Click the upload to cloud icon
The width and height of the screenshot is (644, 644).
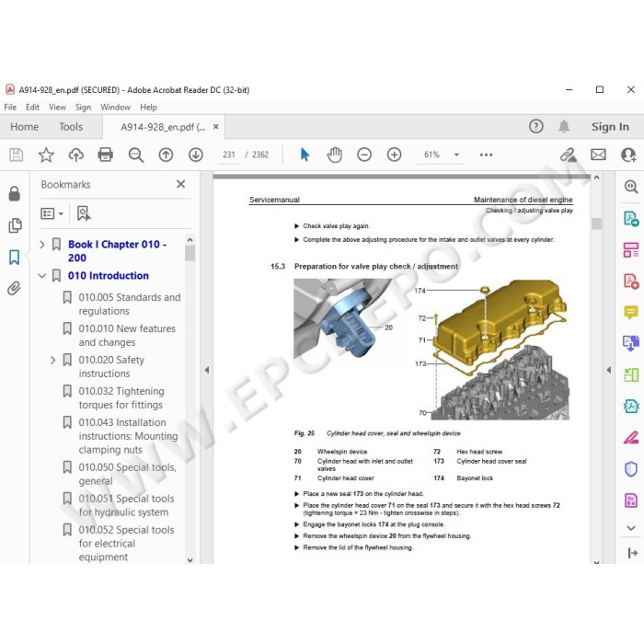click(x=76, y=155)
